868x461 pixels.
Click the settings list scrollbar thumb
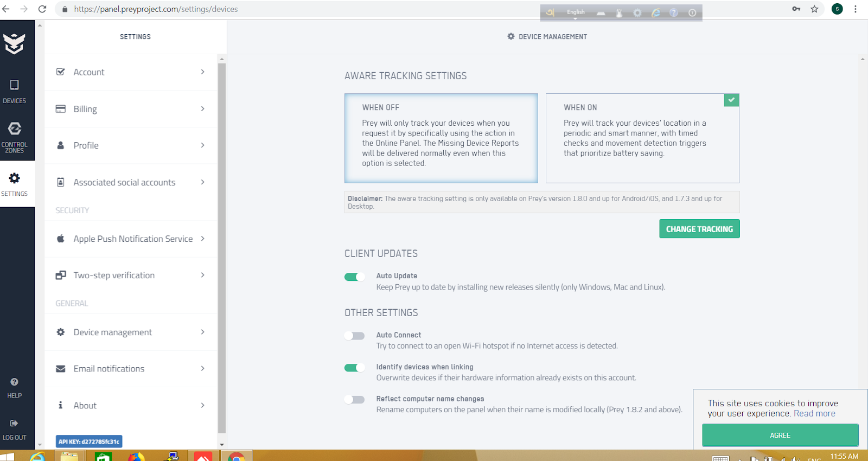coord(221,248)
